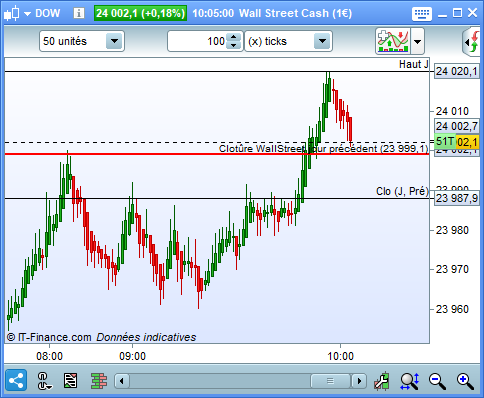Minimize the chart window
The height and width of the screenshot is (398, 484).
pos(442,15)
